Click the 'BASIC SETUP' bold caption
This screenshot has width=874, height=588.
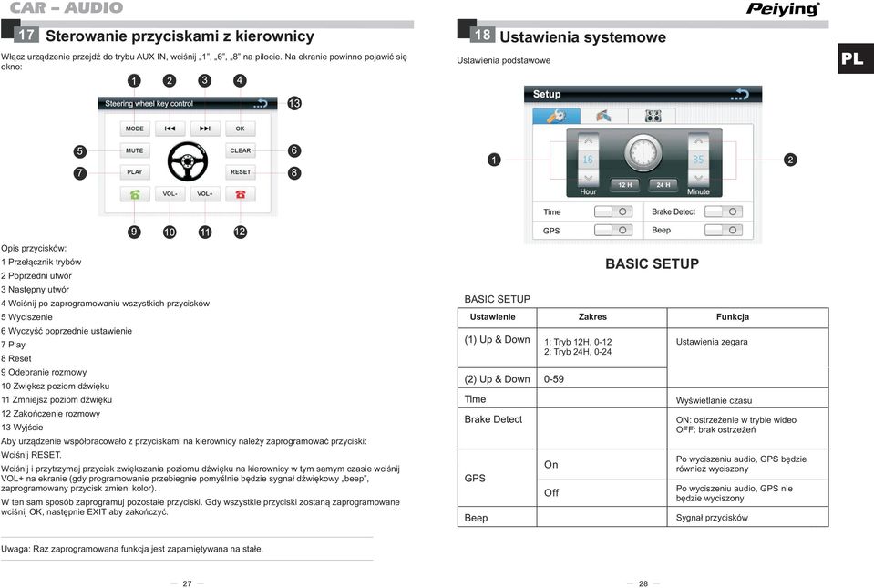pyautogui.click(x=653, y=263)
